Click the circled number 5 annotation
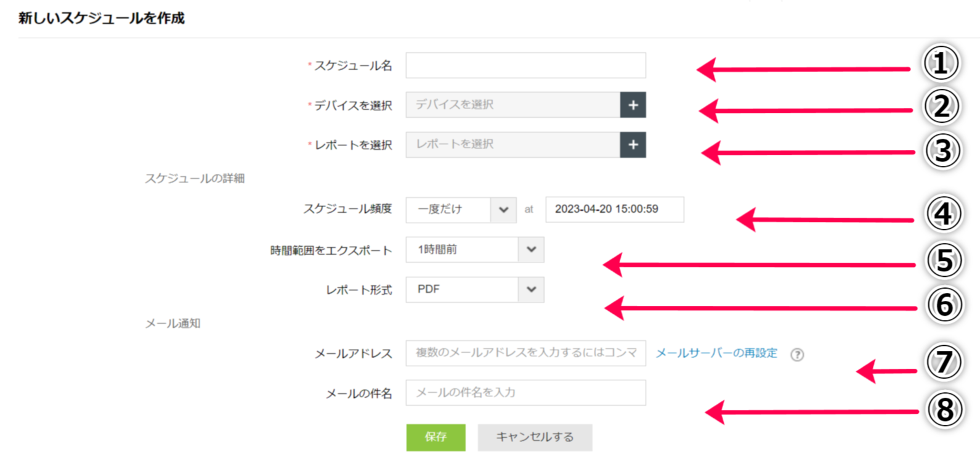 tap(944, 260)
